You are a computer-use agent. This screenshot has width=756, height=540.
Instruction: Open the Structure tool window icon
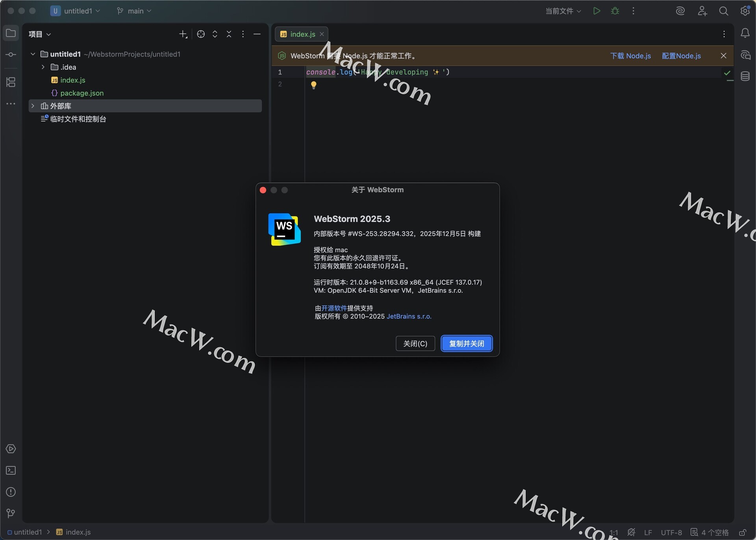coord(11,82)
